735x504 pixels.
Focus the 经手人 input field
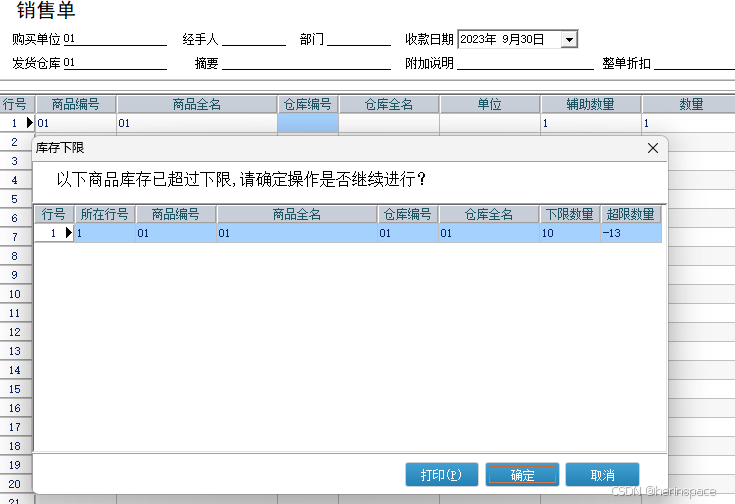coord(254,39)
